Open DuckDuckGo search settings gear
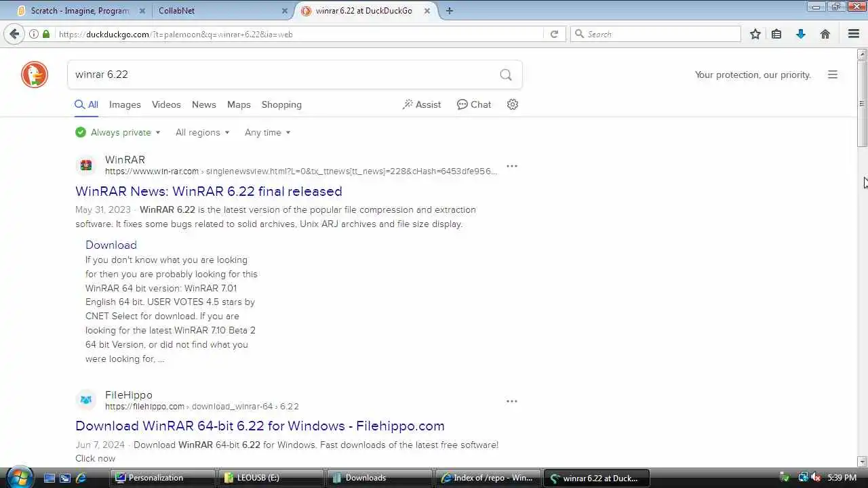Screen dimensions: 868x488 tap(513, 104)
